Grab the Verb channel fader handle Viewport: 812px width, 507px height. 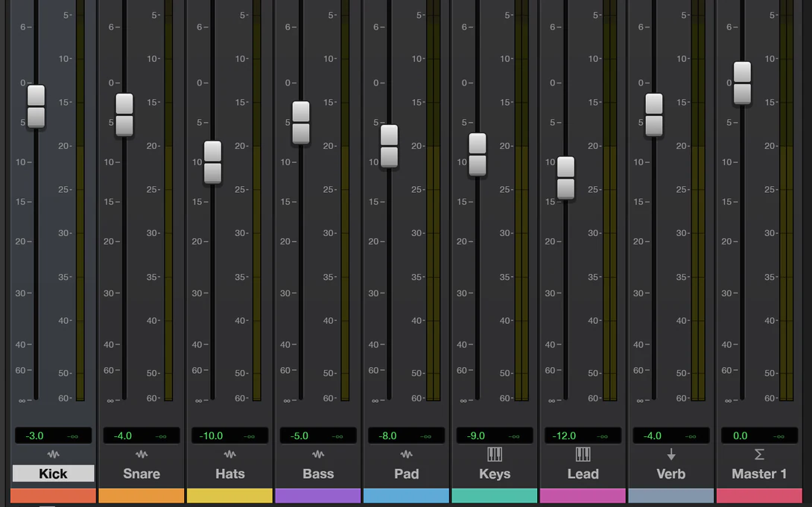[x=654, y=115]
